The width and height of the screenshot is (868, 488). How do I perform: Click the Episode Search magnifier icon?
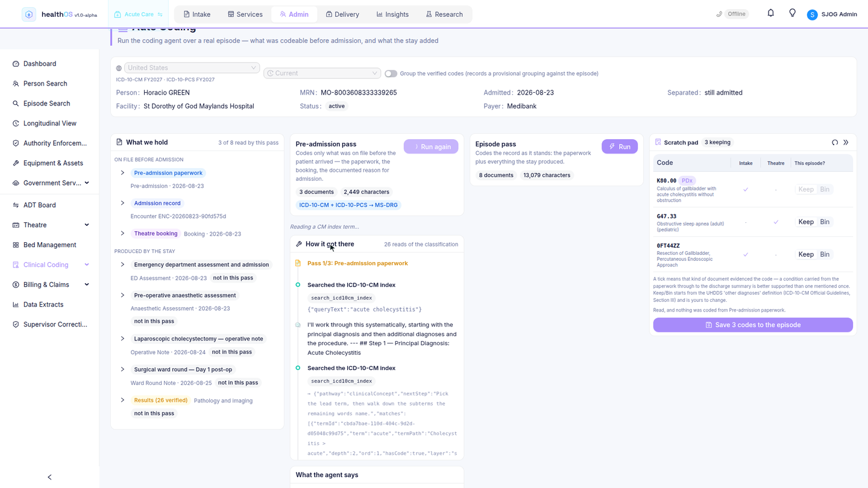pos(16,104)
